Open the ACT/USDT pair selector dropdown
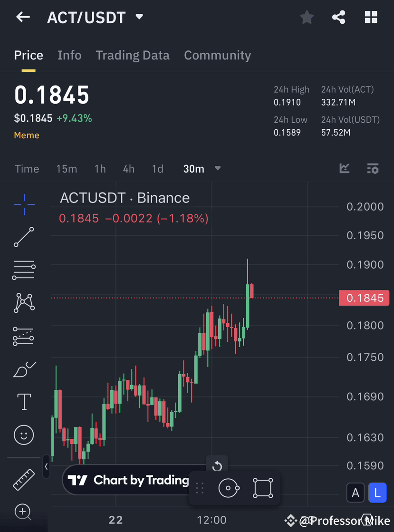This screenshot has width=394, height=532. pyautogui.click(x=139, y=16)
